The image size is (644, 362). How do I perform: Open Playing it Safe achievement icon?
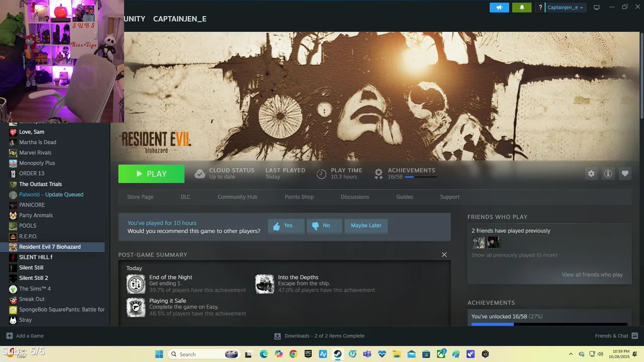[x=136, y=307]
